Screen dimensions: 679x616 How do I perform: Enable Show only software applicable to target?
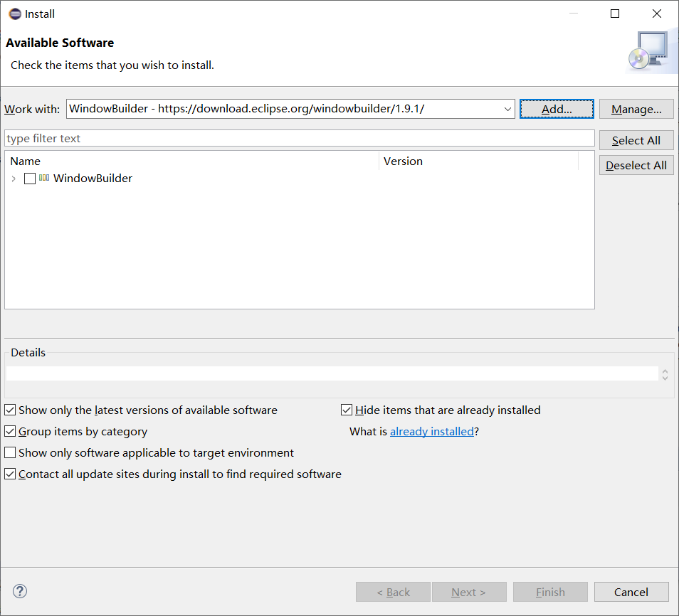point(10,452)
